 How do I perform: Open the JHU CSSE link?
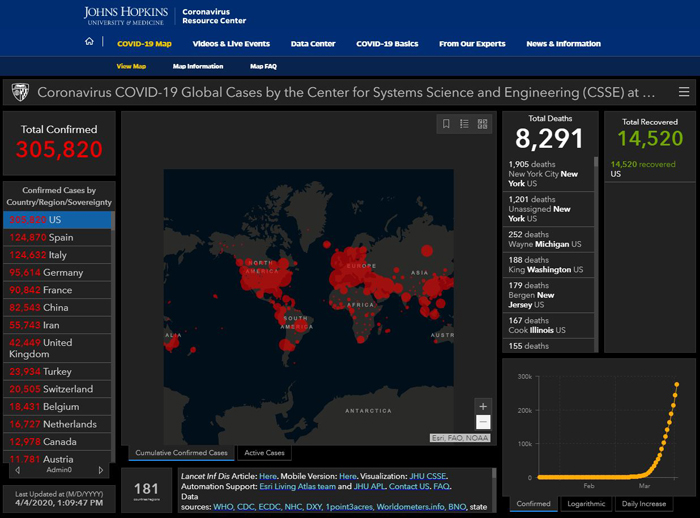click(428, 476)
